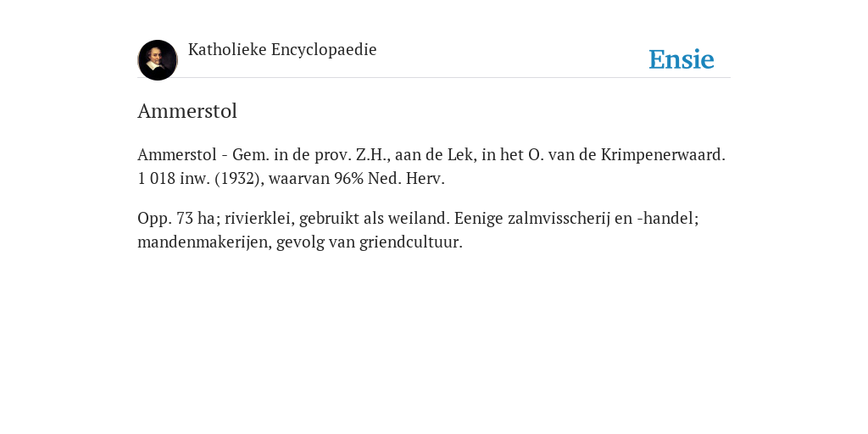Click the blue Ensie logo

[682, 59]
